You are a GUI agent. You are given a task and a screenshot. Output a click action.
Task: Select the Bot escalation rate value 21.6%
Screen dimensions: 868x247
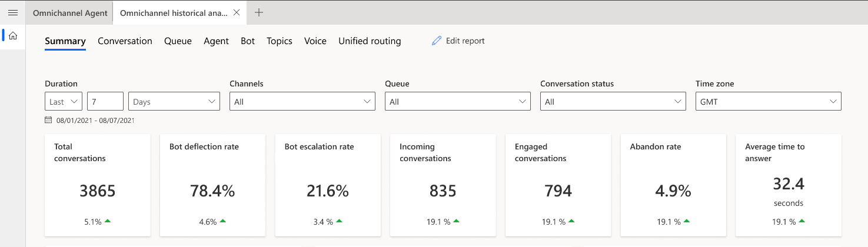point(328,191)
